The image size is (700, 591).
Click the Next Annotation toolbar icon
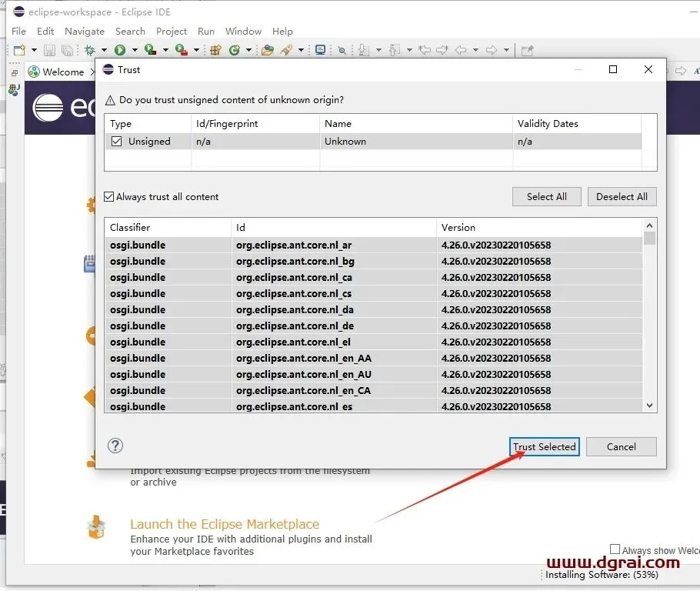(364, 50)
